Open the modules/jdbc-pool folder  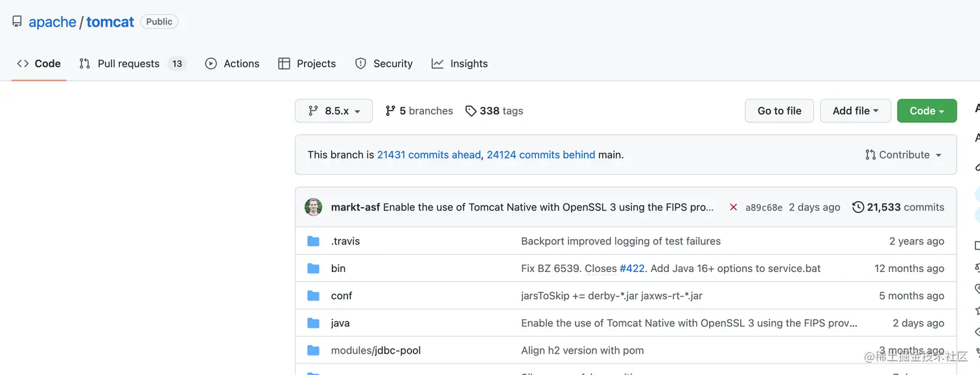pos(376,350)
